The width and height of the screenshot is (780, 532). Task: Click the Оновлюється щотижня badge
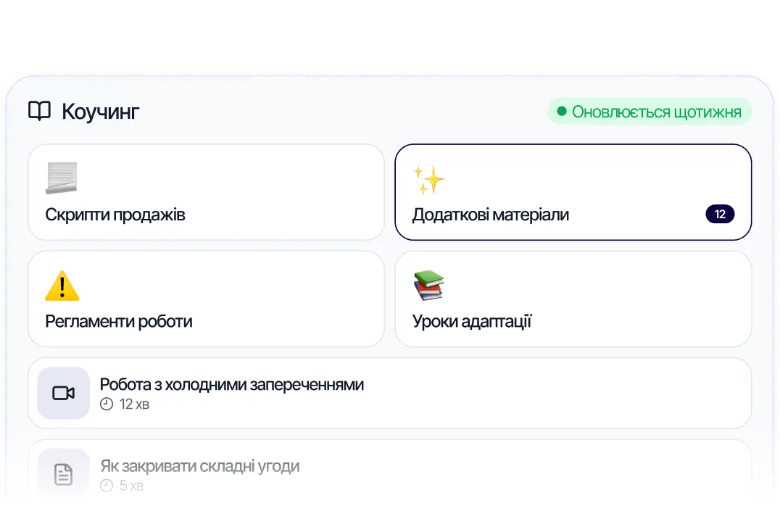pos(649,111)
